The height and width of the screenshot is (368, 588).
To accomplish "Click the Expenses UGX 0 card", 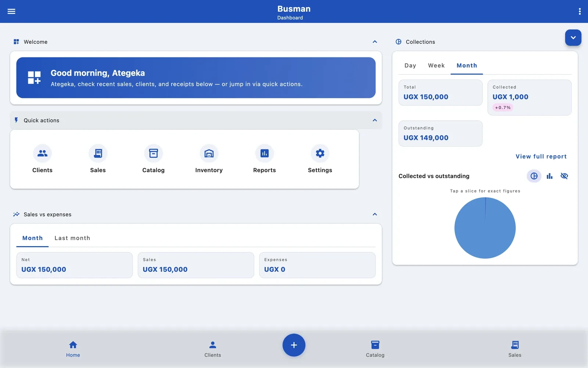I will 317,265.
